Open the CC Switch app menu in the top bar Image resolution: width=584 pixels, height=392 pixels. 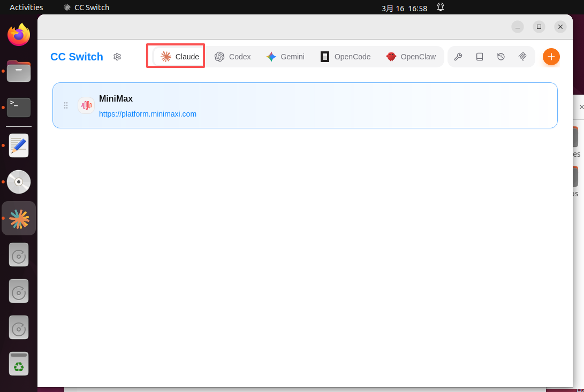(86, 7)
